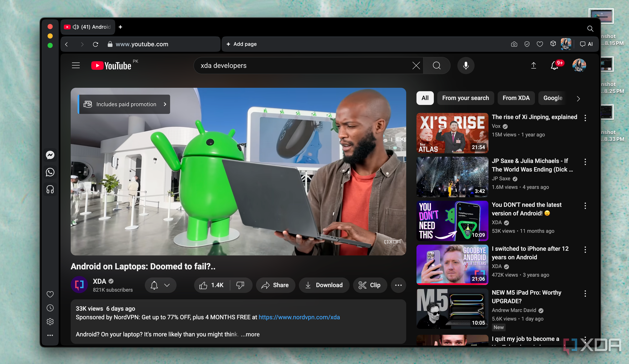The image size is (629, 364).
Task: Click the main video player
Action: tap(238, 171)
